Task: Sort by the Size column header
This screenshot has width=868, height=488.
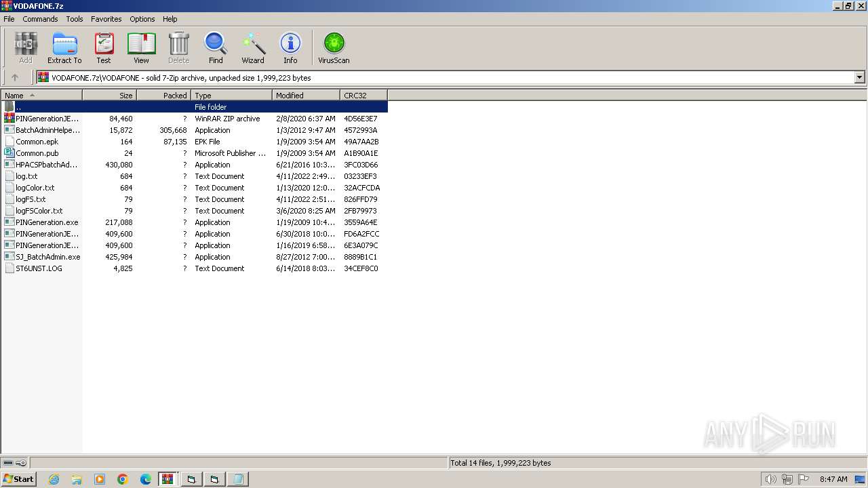Action: click(x=110, y=96)
